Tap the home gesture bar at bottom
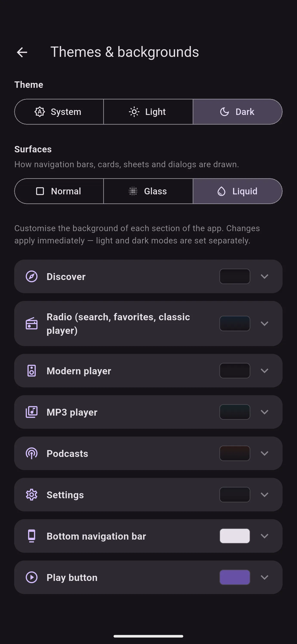The height and width of the screenshot is (644, 297). pos(148,636)
